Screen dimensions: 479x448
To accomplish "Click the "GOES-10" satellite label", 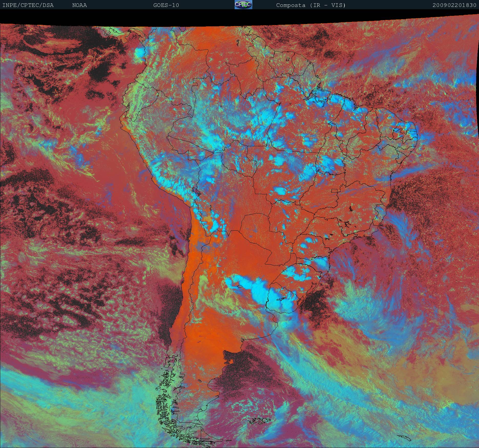I will coord(166,5).
